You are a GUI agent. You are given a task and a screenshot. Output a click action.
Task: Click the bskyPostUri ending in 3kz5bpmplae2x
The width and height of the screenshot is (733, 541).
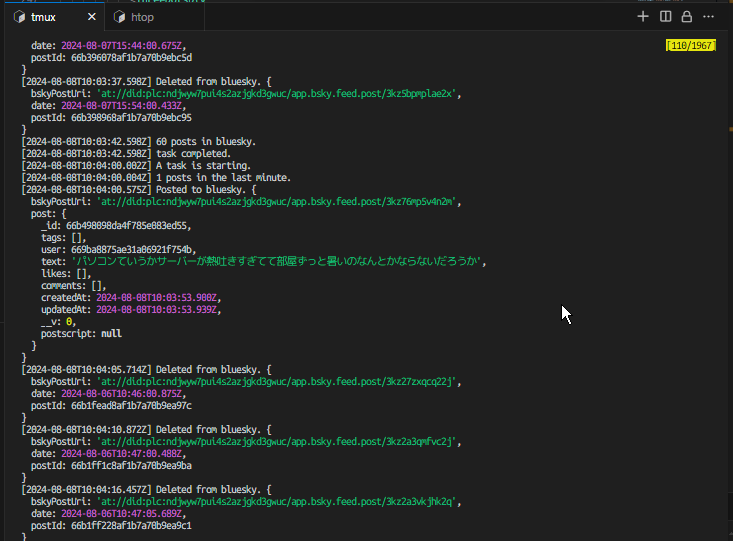pyautogui.click(x=276, y=94)
